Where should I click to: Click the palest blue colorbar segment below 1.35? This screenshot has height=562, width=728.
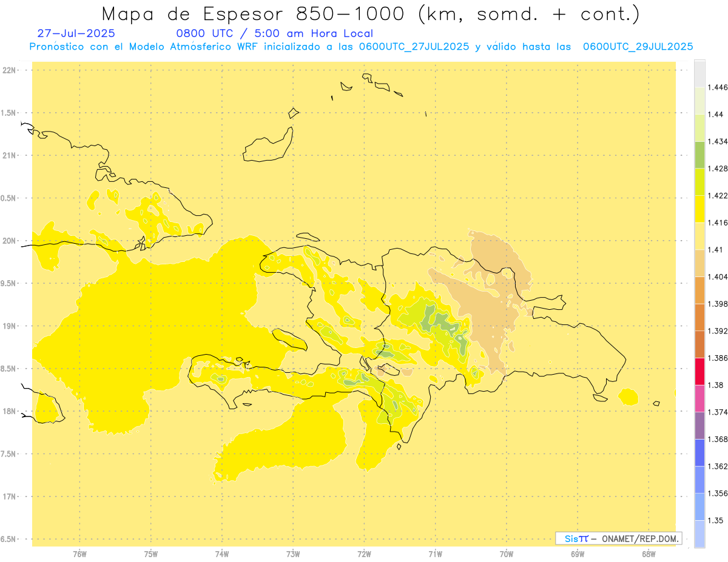(699, 534)
